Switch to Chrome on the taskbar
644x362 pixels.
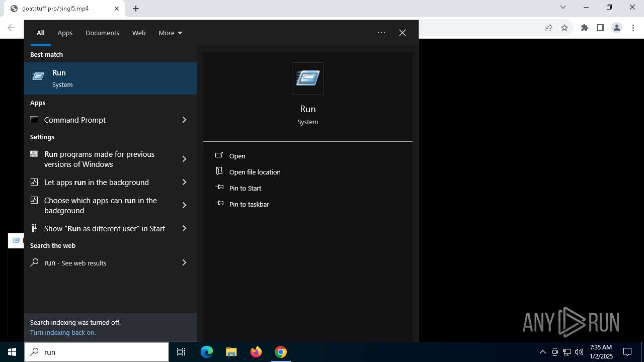(281, 352)
